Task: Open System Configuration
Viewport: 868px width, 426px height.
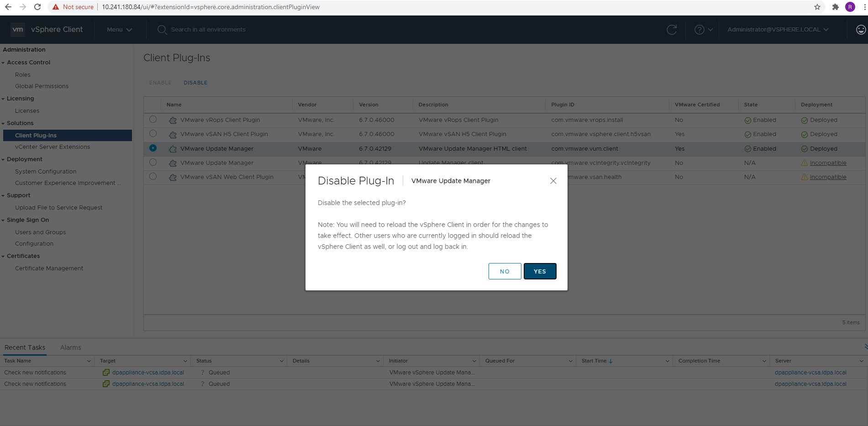Action: pyautogui.click(x=46, y=172)
